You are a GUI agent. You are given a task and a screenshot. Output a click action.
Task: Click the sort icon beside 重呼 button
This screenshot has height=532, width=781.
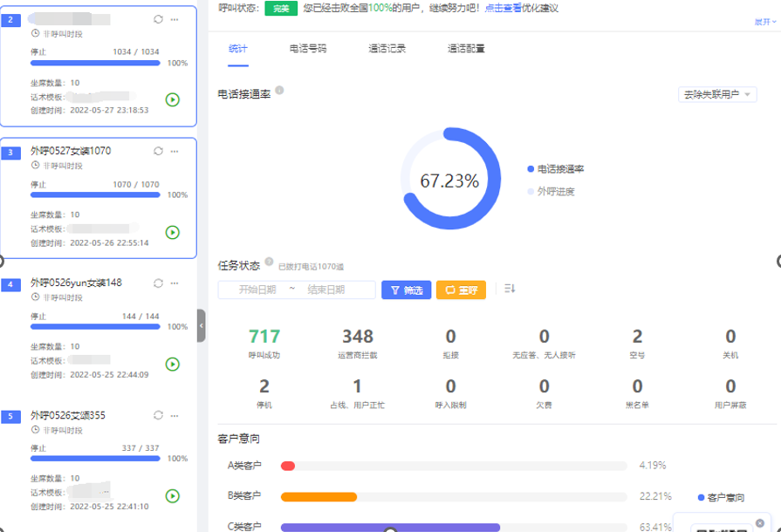tap(510, 289)
